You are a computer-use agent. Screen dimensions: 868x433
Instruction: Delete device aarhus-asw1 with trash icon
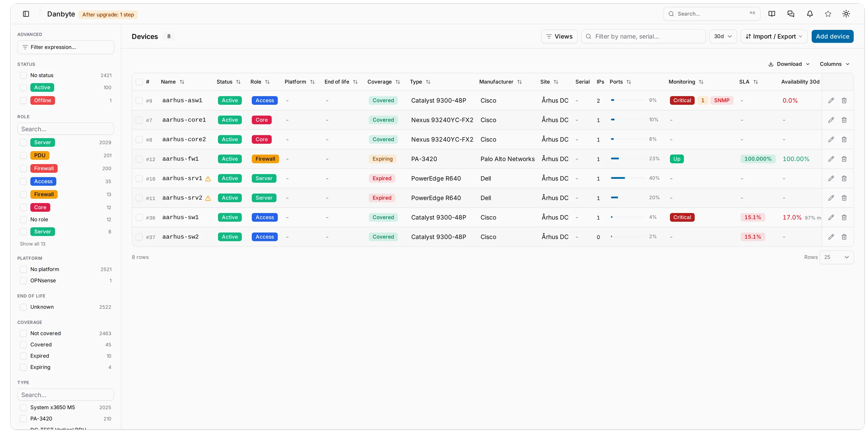click(844, 100)
